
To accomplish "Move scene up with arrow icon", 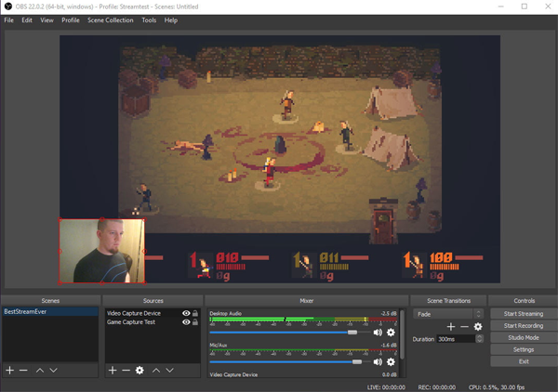I will point(40,371).
